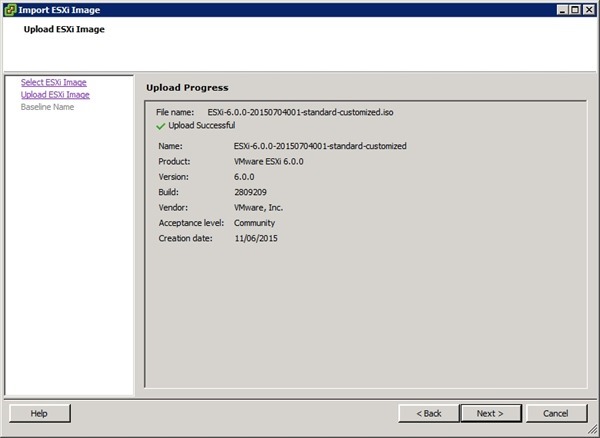Click the Next > button

[x=491, y=414]
